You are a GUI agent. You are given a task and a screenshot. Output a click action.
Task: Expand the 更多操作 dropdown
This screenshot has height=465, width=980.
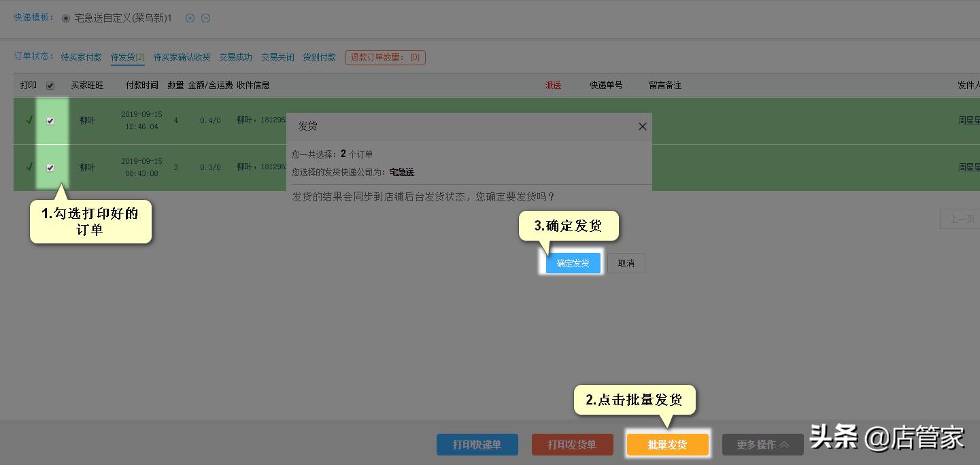pos(762,444)
